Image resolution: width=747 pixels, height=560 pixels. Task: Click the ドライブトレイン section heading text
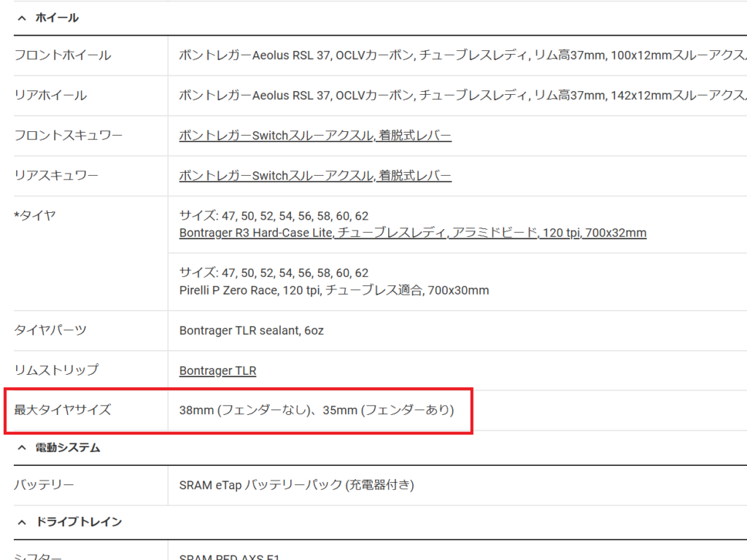(79, 522)
